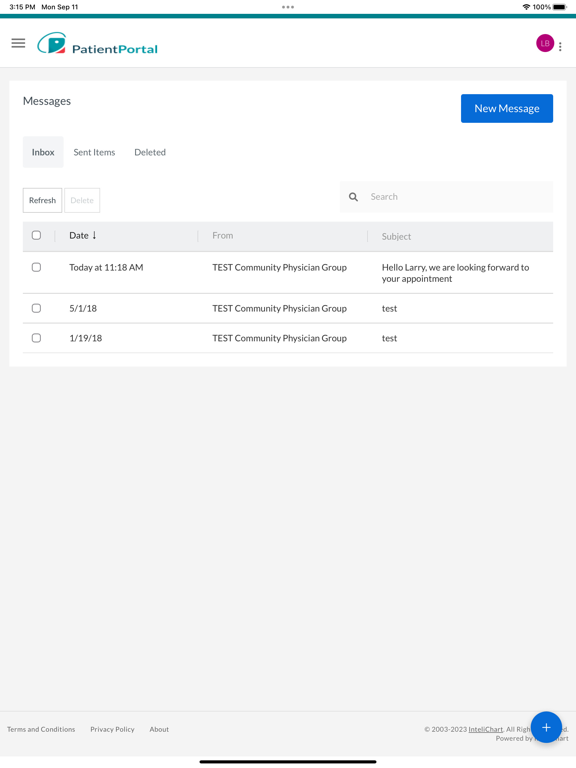The width and height of the screenshot is (576, 768).
Task: Open the vertical three-dot account menu
Action: click(x=560, y=47)
